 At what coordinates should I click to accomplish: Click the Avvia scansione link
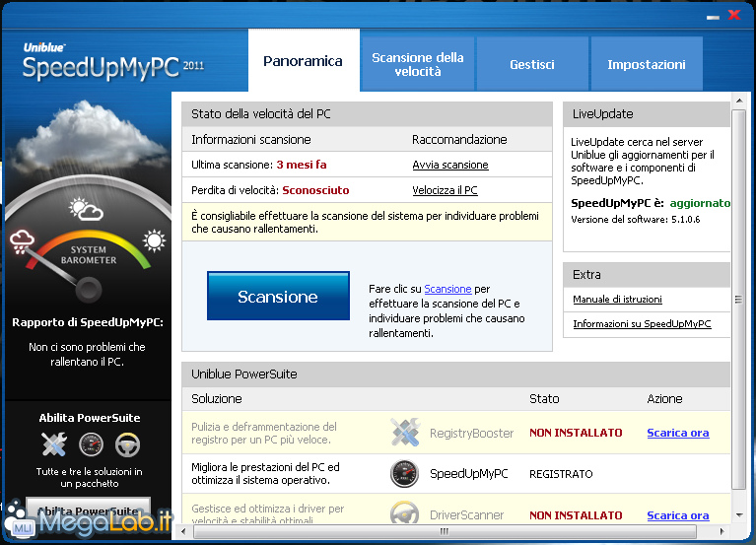[449, 165]
